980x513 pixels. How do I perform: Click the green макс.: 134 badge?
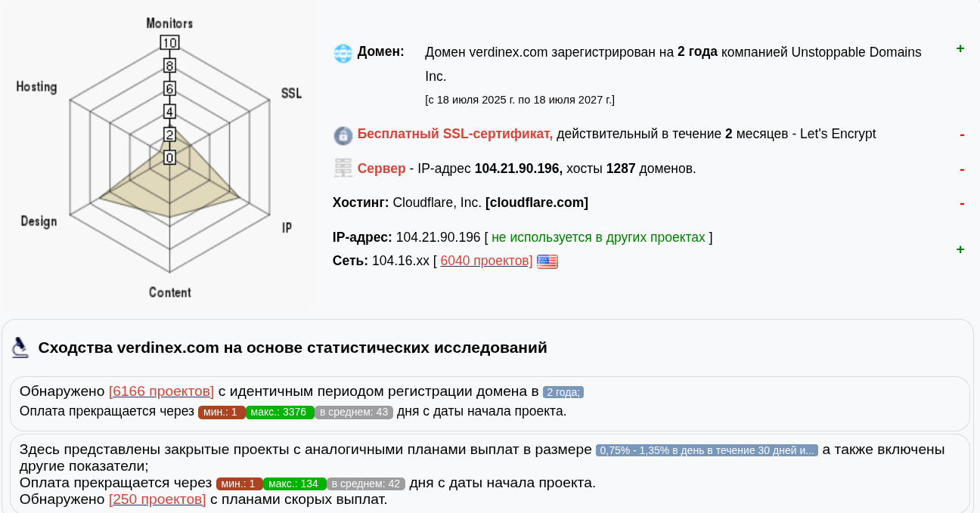click(295, 484)
